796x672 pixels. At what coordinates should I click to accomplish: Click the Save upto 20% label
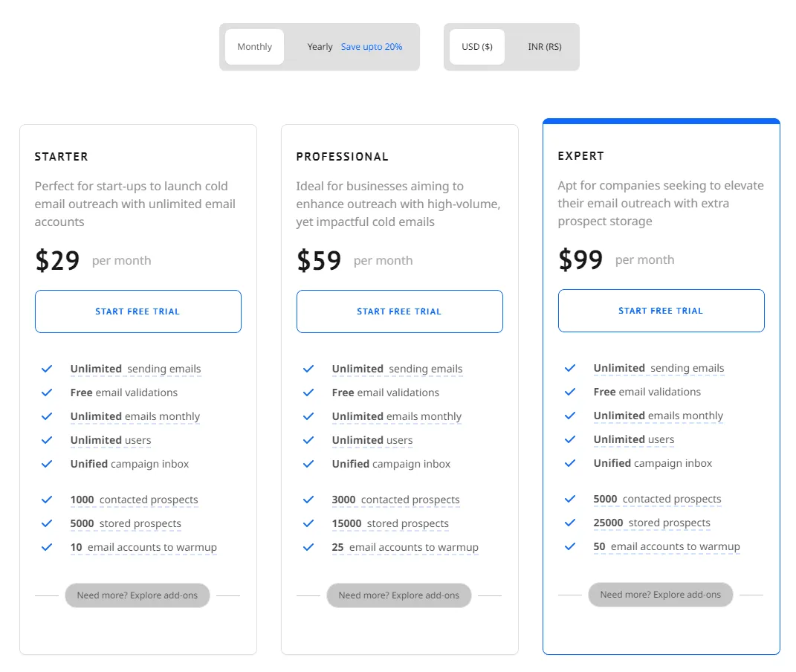372,46
